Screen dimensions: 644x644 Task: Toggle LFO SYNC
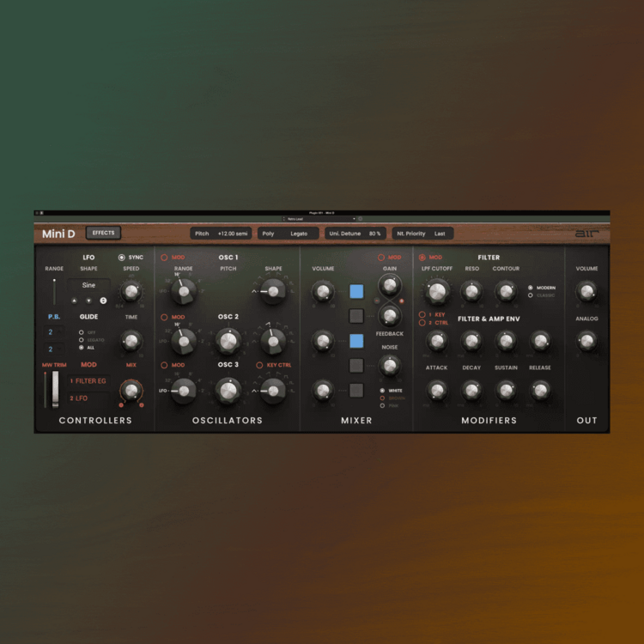click(122, 258)
